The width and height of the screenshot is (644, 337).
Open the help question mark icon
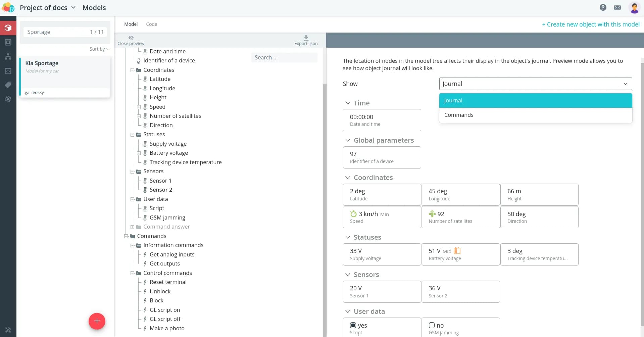603,7
